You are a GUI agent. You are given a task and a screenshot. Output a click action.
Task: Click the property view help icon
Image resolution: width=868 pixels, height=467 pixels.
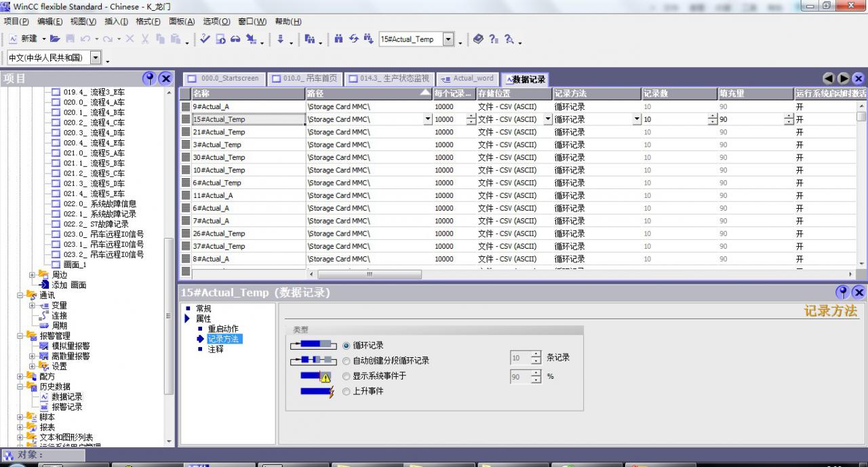(843, 292)
